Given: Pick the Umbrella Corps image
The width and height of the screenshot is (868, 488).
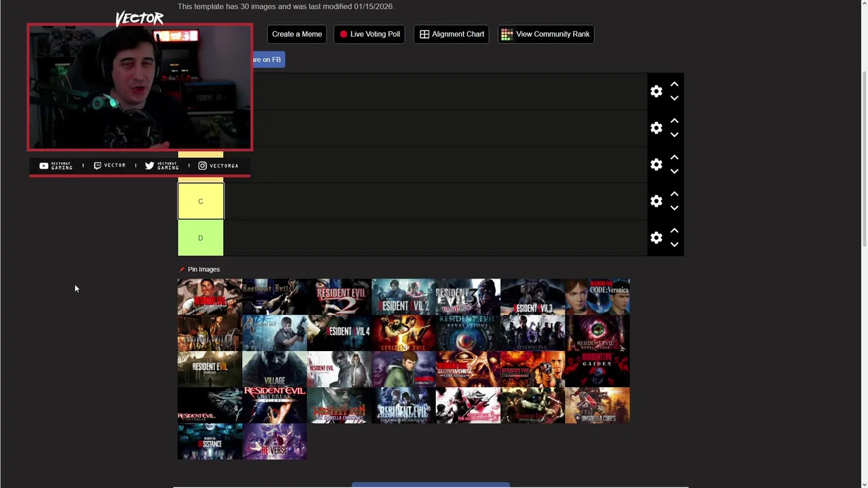Looking at the screenshot, I should (x=597, y=405).
